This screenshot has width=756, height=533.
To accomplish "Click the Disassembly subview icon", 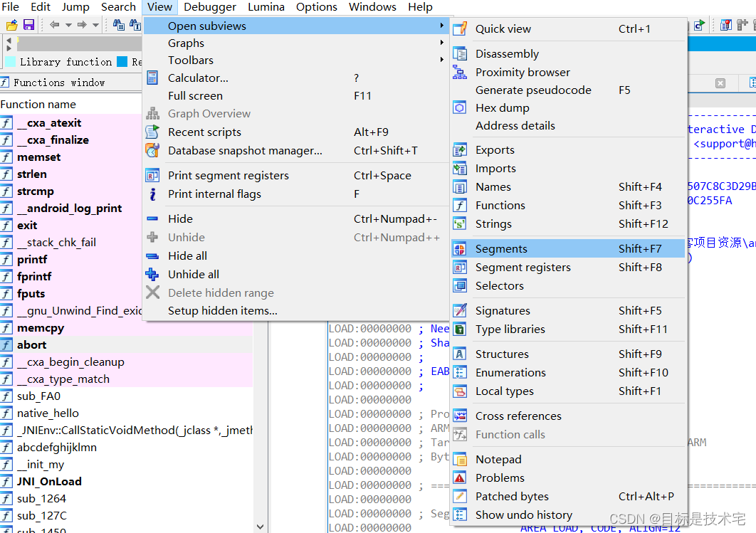I will (460, 53).
